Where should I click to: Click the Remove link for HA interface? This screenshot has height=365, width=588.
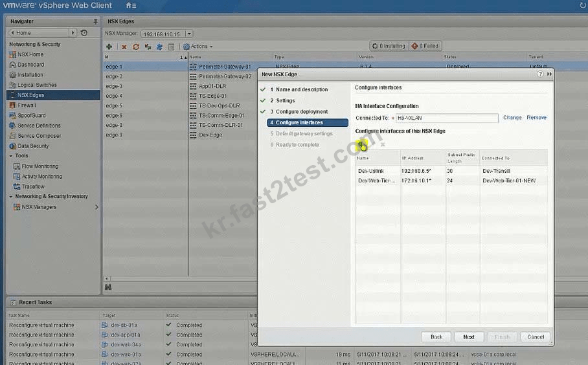[x=536, y=117]
